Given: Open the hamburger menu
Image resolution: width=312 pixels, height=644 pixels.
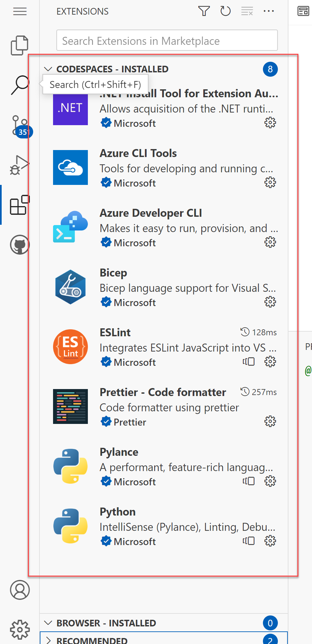Looking at the screenshot, I should click(x=20, y=12).
